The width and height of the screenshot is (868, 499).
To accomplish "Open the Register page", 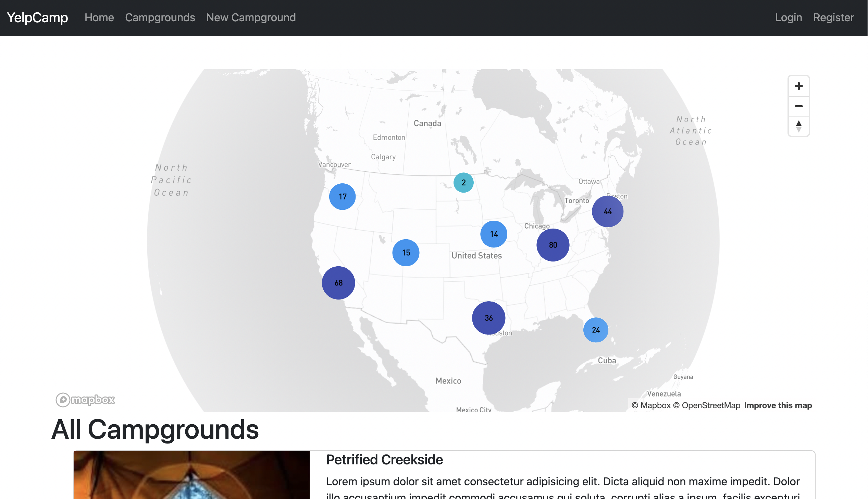I will (834, 17).
